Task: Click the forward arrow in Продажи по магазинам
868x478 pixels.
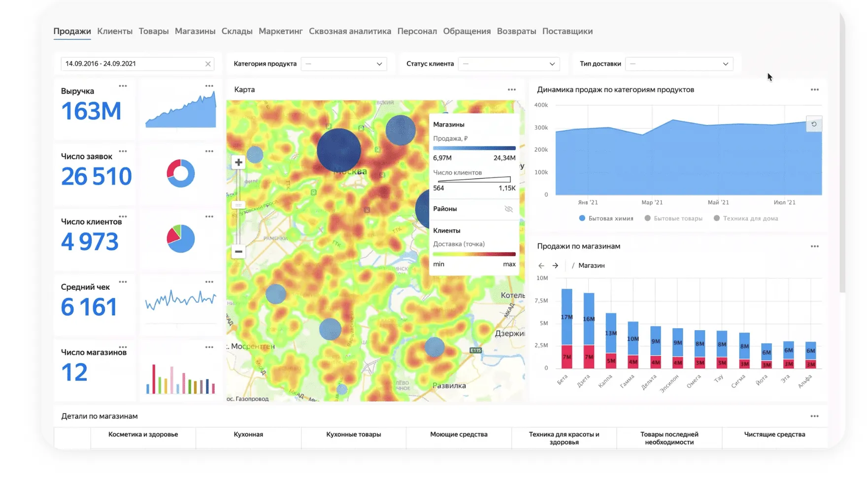Action: point(556,265)
